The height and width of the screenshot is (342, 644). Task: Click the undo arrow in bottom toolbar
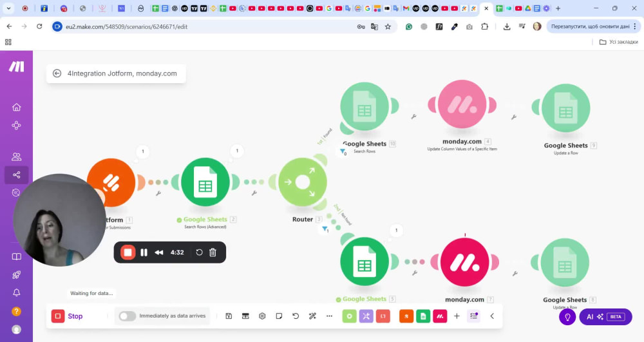click(296, 316)
